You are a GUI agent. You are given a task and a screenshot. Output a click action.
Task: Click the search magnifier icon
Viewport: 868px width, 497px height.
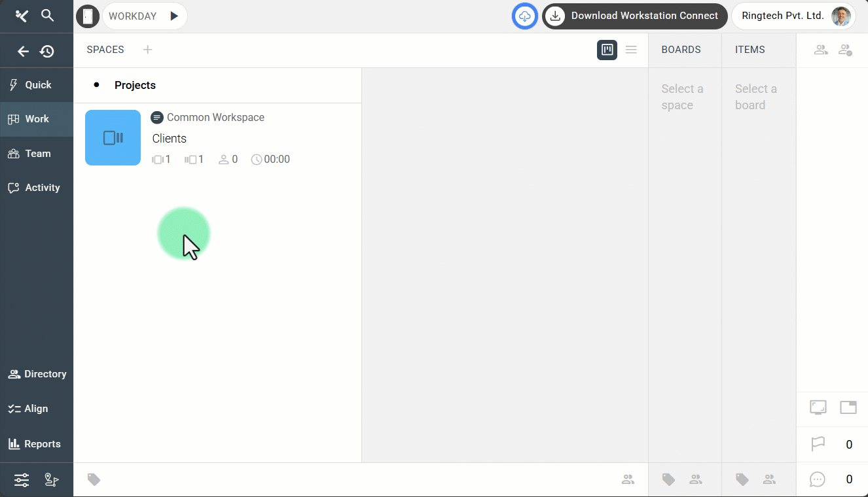[x=47, y=16]
